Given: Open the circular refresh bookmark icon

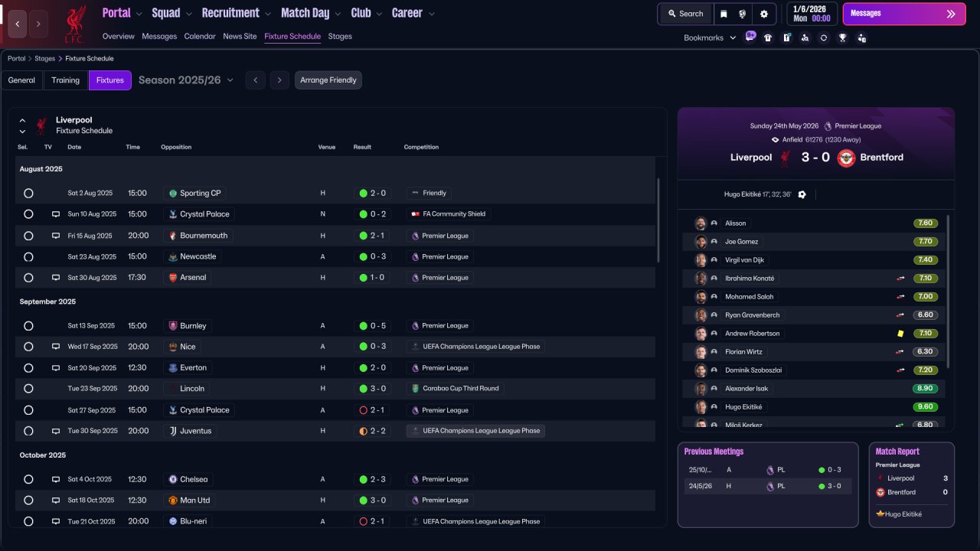Looking at the screenshot, I should 824,37.
